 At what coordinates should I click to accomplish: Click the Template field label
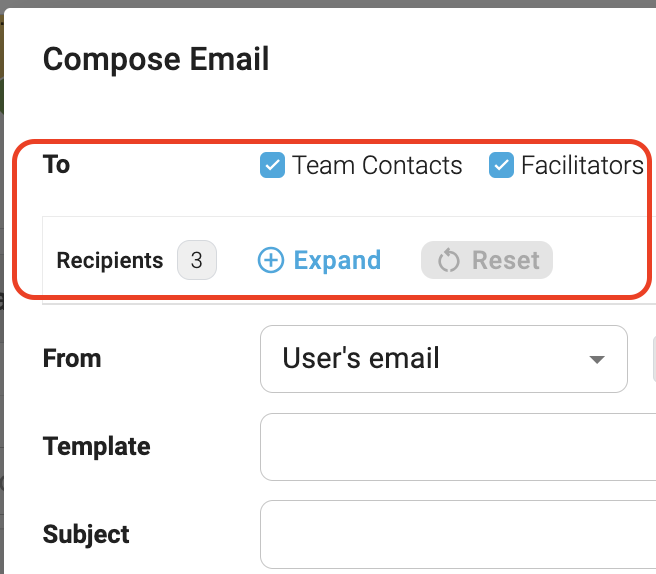pyautogui.click(x=96, y=446)
